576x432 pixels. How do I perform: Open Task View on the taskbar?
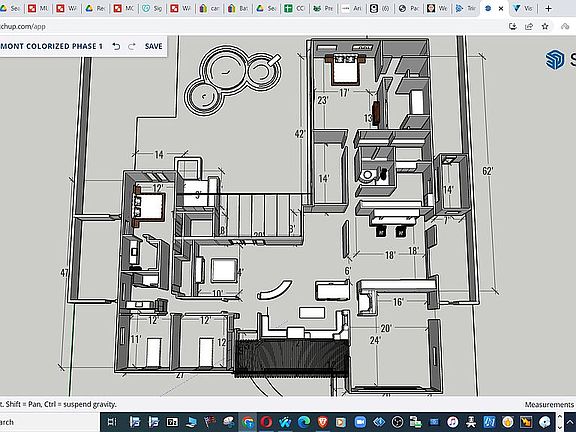pos(112,422)
